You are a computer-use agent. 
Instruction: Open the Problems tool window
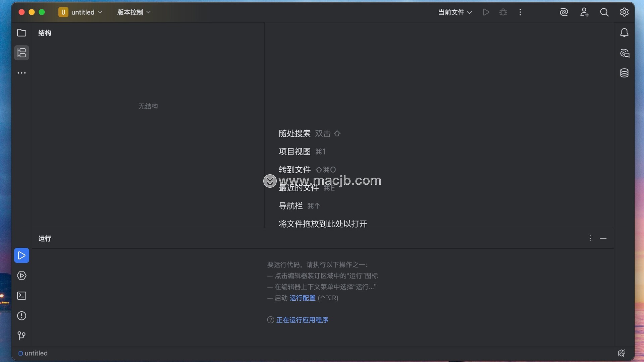(x=21, y=316)
